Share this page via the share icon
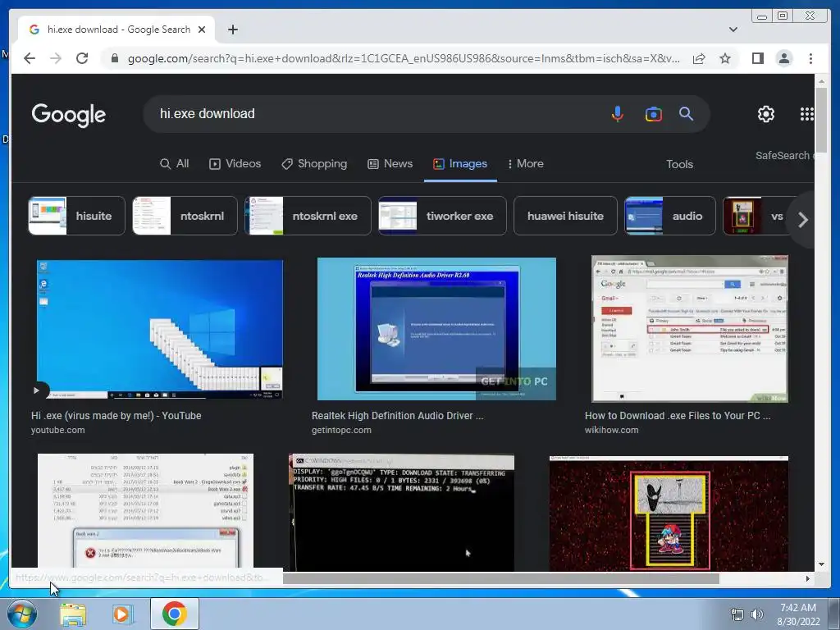This screenshot has width=840, height=630. [x=699, y=58]
